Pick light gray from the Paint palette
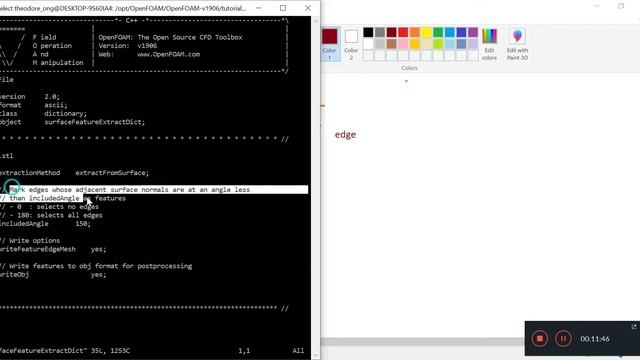Screen dimensions: 640x360 pos(380,44)
